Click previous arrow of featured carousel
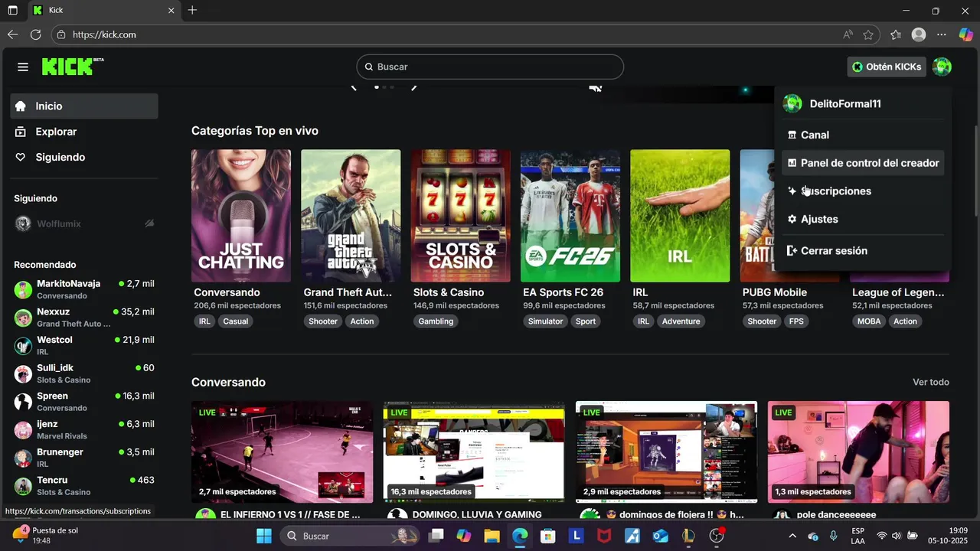 [x=354, y=87]
